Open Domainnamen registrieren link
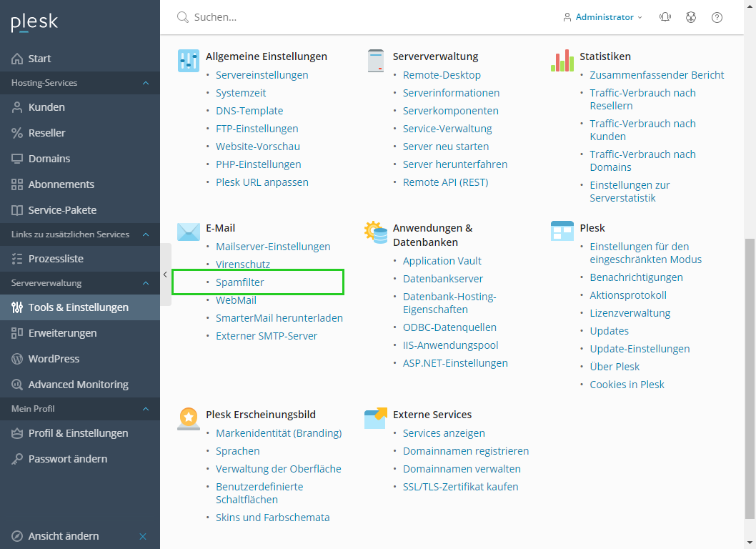756x549 pixels. tap(466, 451)
